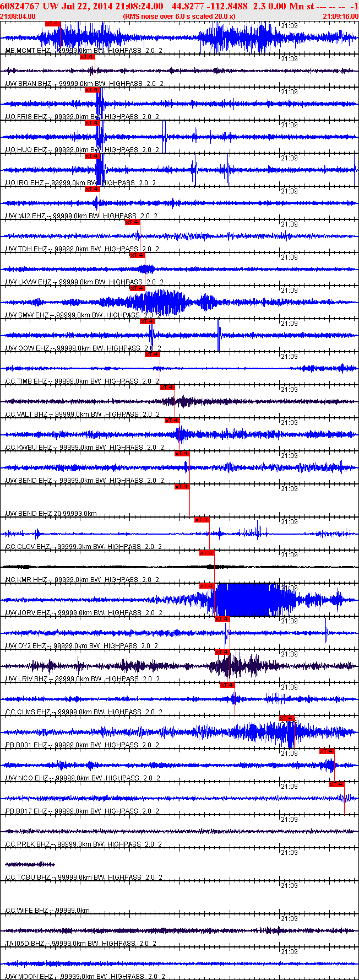Click the 'CC PRLK BHZ' station label

27,844
